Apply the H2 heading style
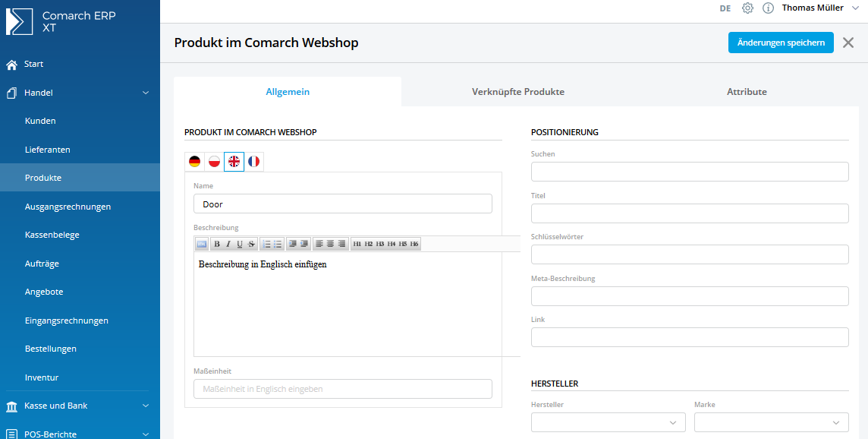The image size is (868, 439). 369,244
